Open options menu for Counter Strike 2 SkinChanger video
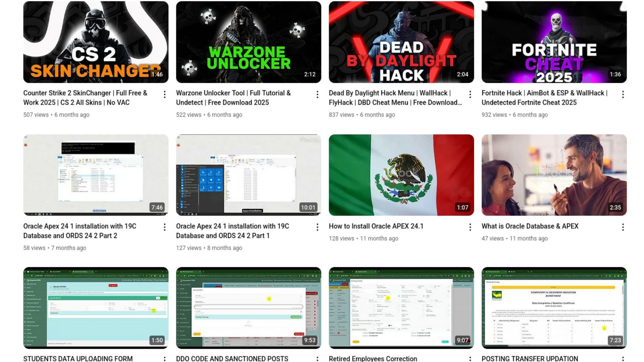This screenshot has height=362, width=644. [164, 95]
